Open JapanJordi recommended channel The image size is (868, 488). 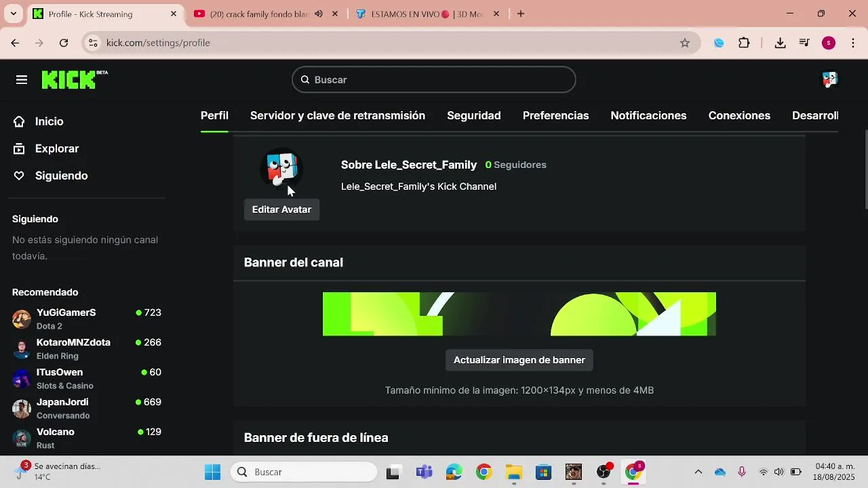(87, 408)
